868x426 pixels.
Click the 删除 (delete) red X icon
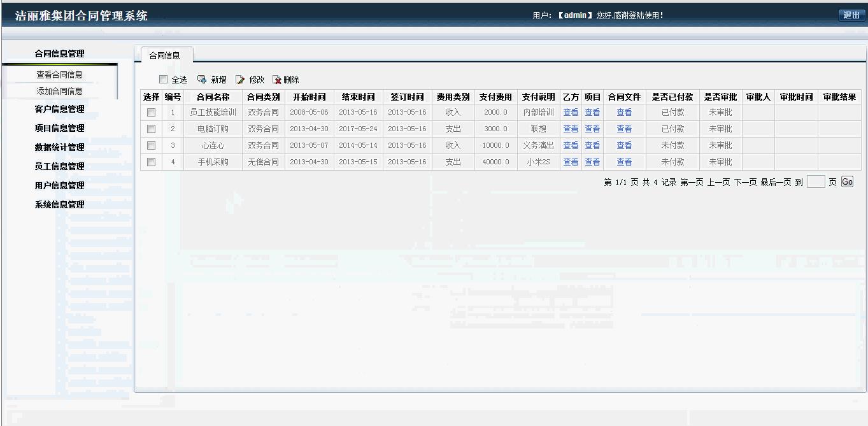pos(277,80)
